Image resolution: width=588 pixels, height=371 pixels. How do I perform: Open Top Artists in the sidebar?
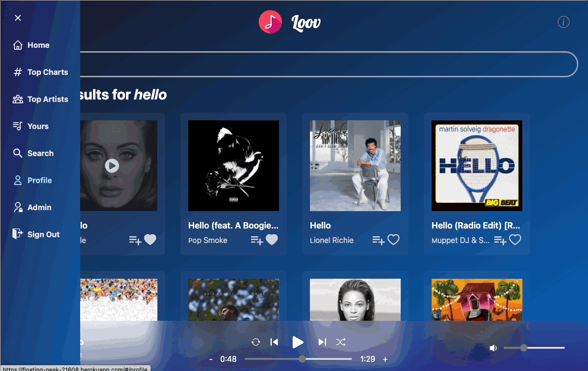tap(41, 99)
